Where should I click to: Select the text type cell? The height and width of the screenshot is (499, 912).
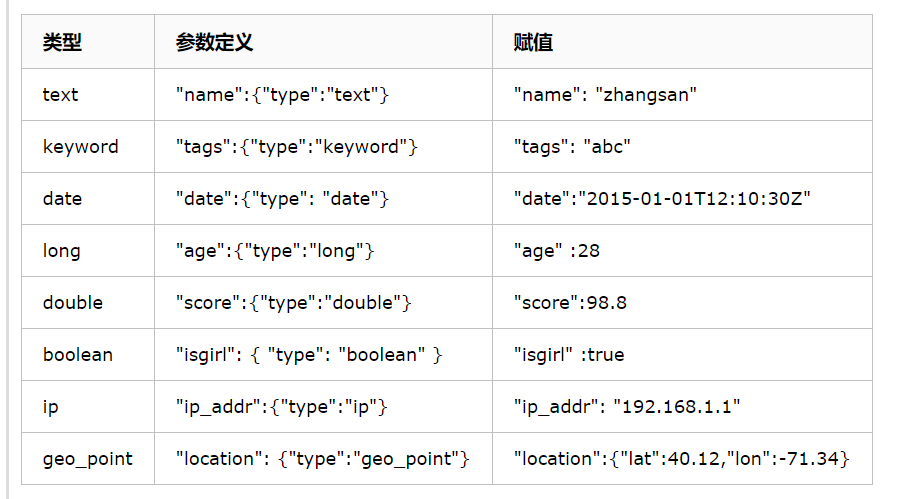pyautogui.click(x=88, y=95)
